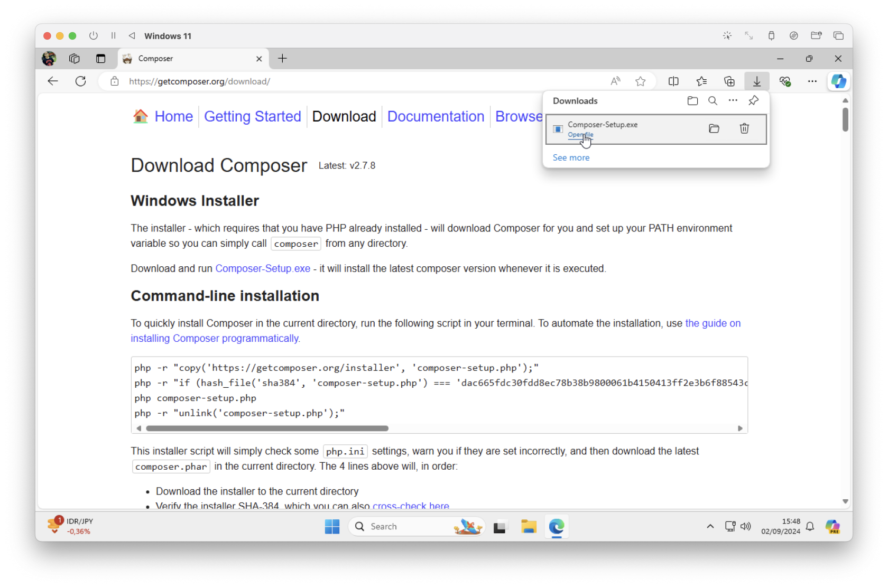Refresh the current page
This screenshot has height=588, width=888.
80,81
